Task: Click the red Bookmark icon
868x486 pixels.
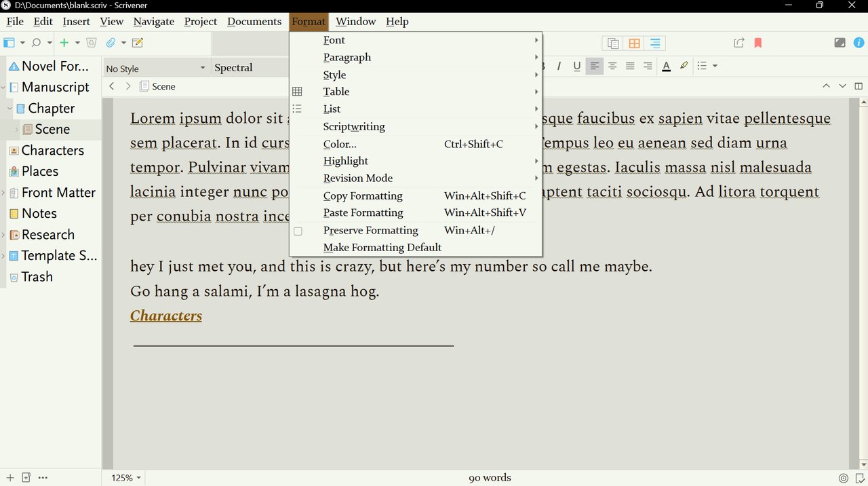Action: point(758,43)
